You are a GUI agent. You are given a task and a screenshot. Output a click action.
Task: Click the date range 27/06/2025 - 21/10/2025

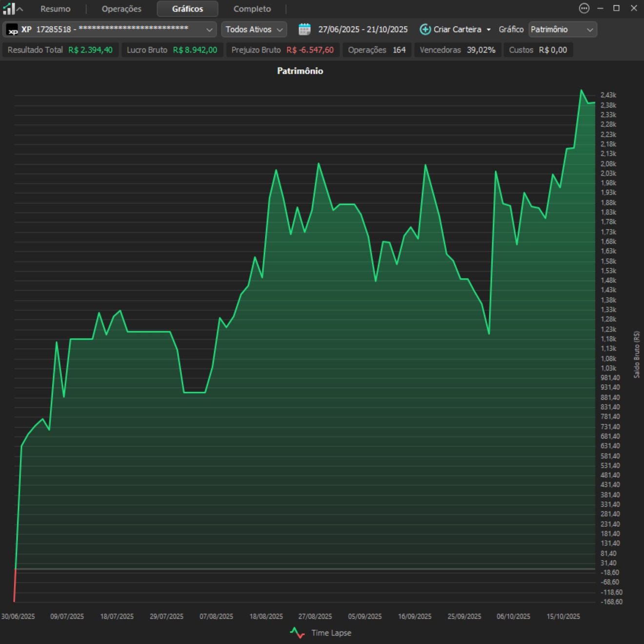pos(362,29)
